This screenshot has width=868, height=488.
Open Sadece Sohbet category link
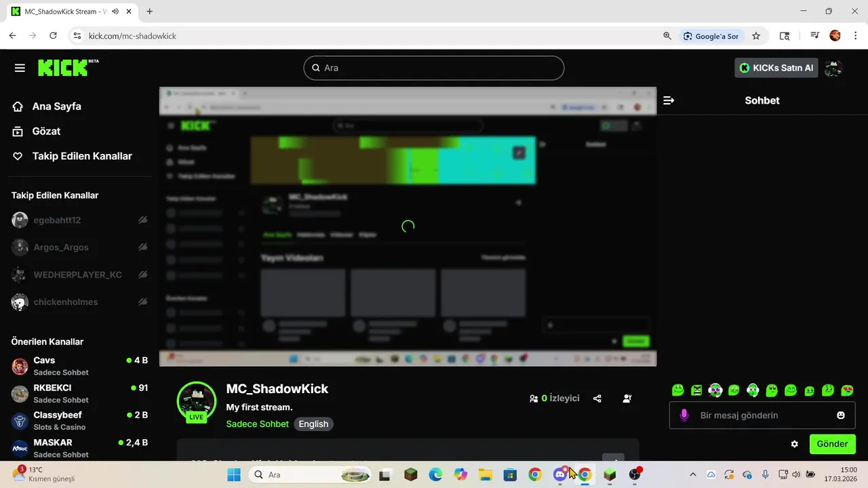pos(258,424)
